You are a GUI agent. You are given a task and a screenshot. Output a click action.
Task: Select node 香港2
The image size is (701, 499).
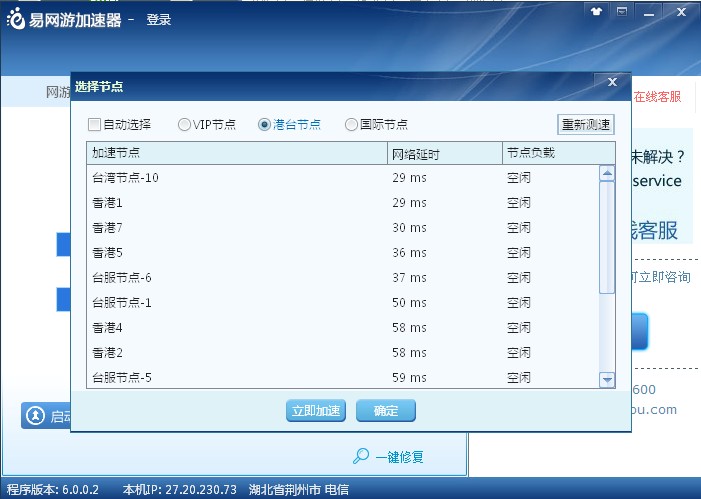pyautogui.click(x=342, y=353)
